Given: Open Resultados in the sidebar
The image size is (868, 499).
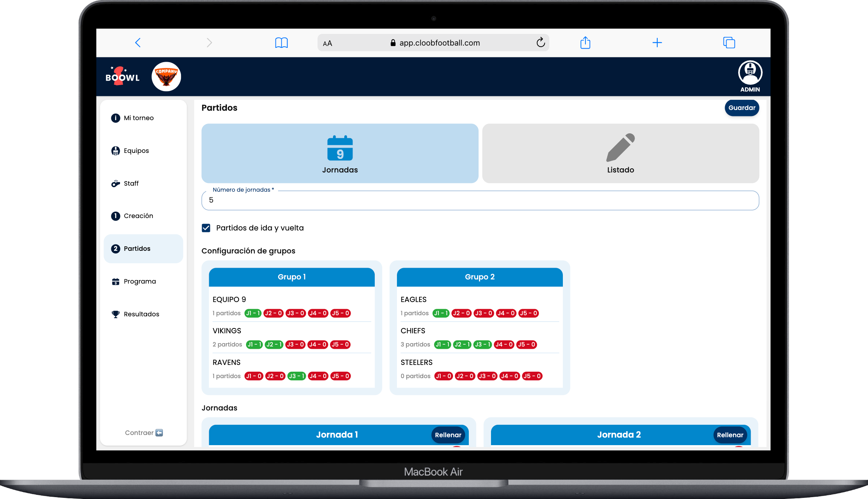Looking at the screenshot, I should click(x=141, y=314).
